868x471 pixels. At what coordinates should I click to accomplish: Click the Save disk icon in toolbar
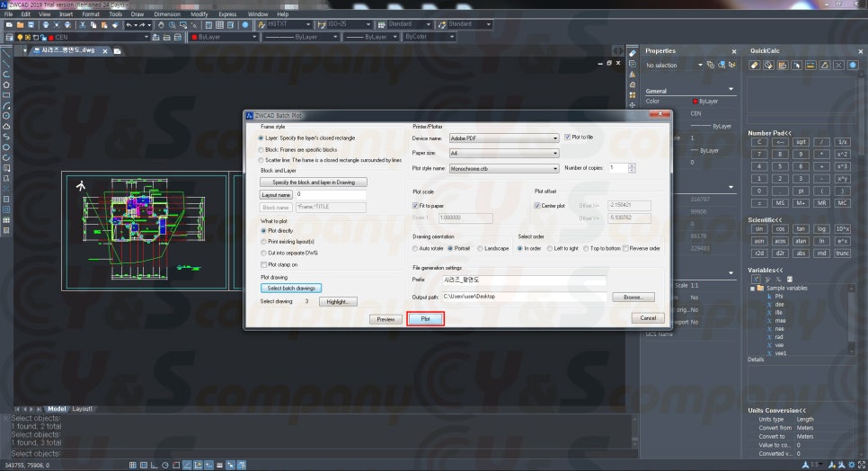pyautogui.click(x=31, y=25)
